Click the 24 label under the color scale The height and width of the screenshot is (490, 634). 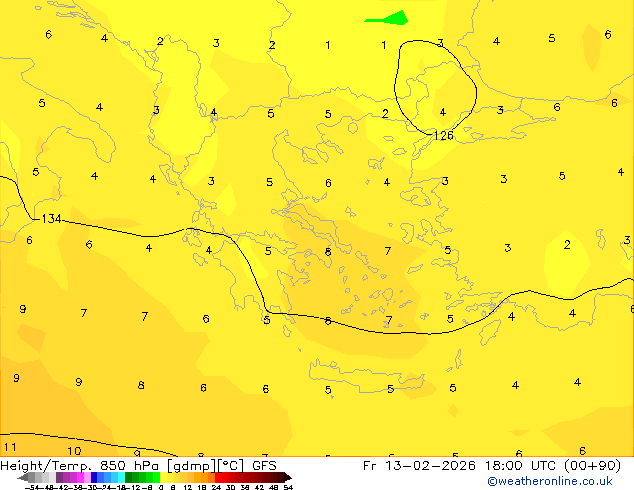pos(216,488)
